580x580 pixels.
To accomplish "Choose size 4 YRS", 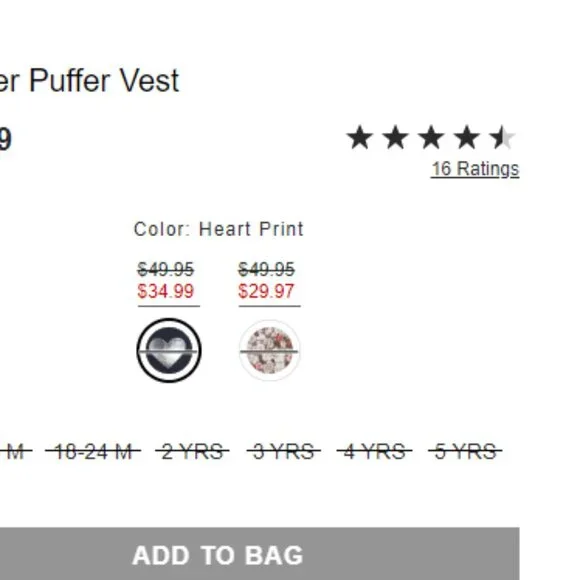I will point(374,452).
